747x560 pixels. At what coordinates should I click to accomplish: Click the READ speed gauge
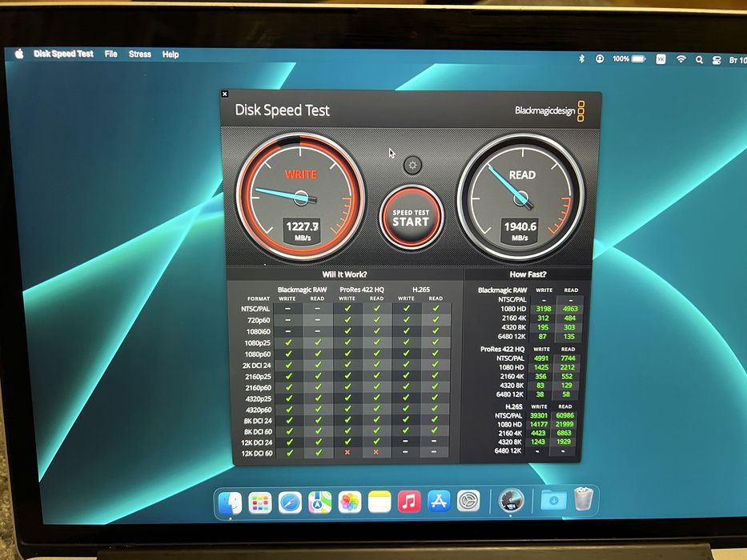coord(520,197)
